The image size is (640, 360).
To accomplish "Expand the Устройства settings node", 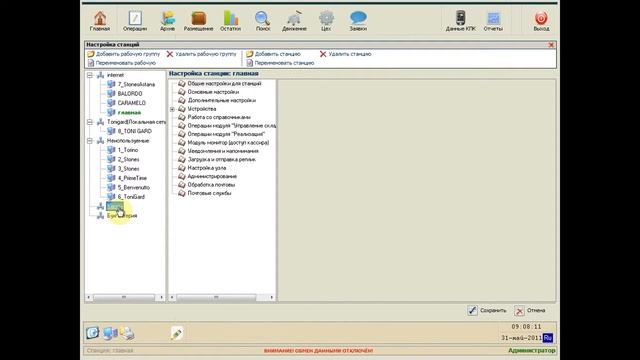I will [172, 109].
